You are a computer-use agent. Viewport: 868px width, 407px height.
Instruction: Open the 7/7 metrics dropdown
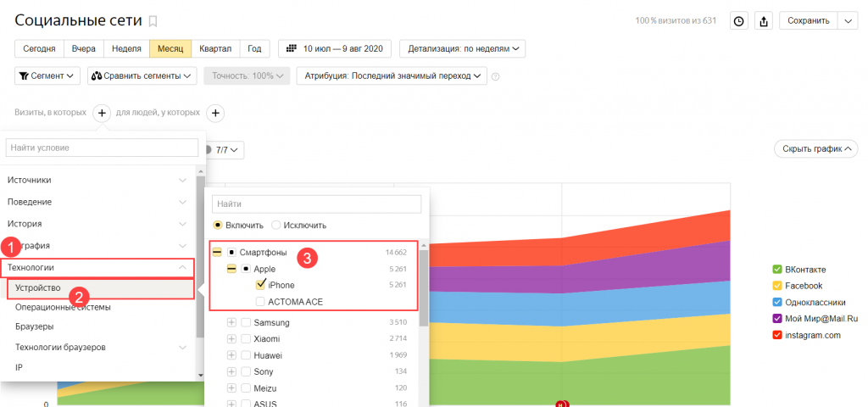click(227, 149)
